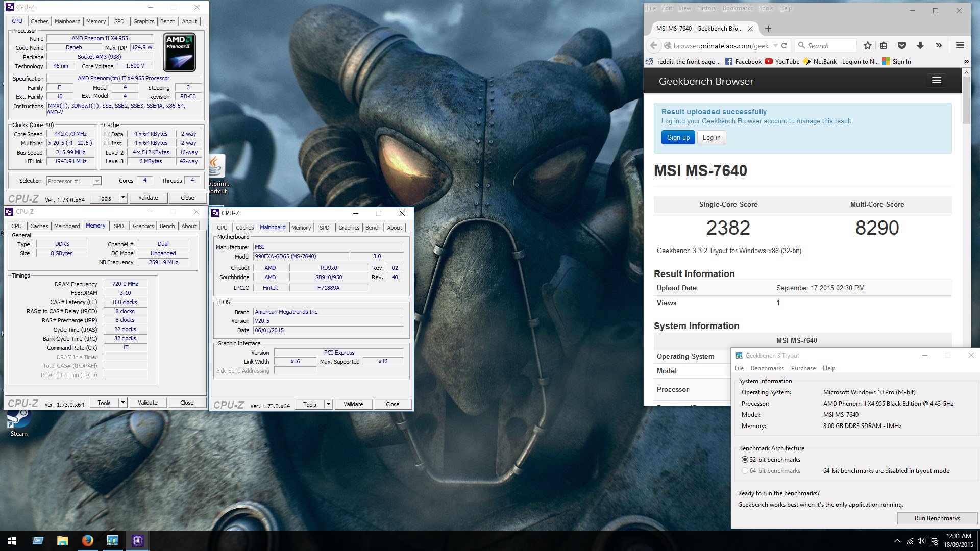Open Processor #1 selection dropdown
Screen dimensions: 980x551
pyautogui.click(x=74, y=181)
